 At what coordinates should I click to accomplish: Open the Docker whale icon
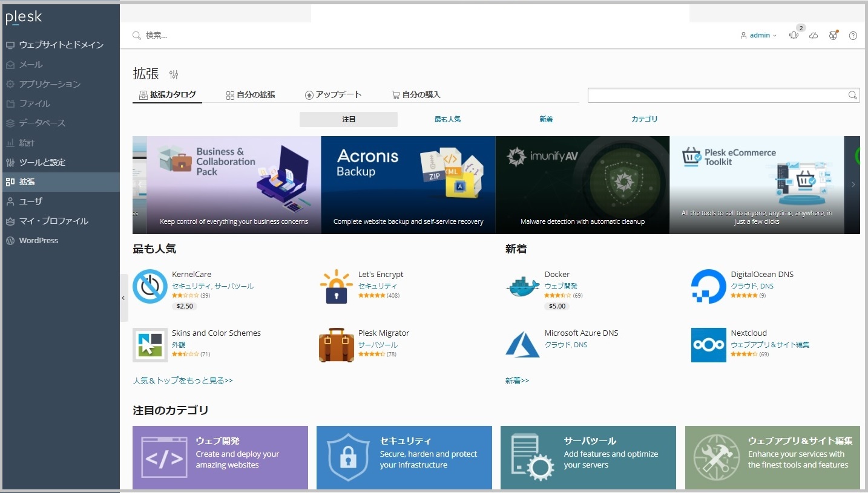point(522,286)
